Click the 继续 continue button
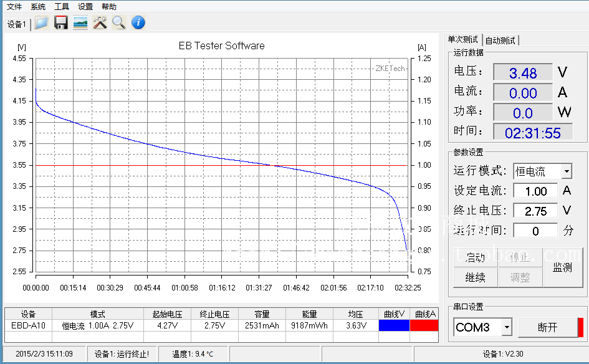This screenshot has width=589, height=364. pyautogui.click(x=475, y=277)
